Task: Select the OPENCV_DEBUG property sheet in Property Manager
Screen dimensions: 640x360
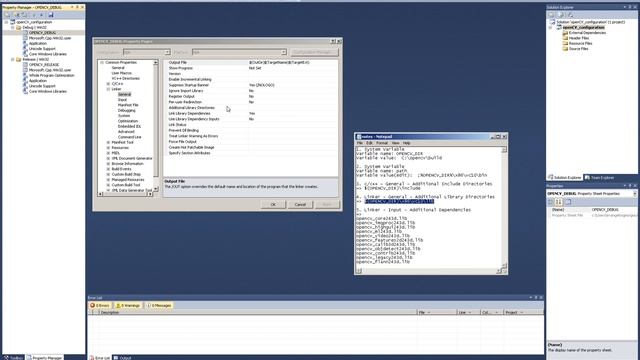Action: (42, 33)
